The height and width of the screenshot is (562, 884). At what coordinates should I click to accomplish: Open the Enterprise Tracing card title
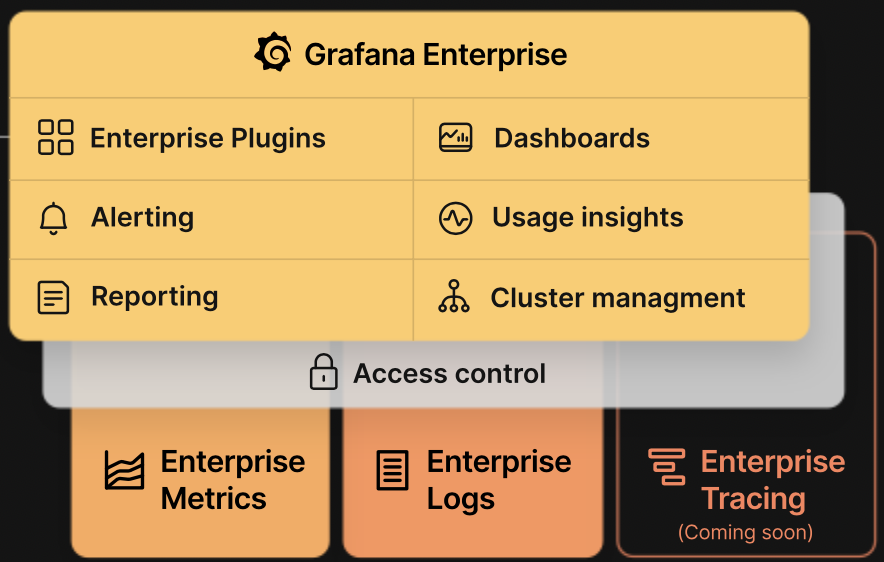tap(773, 480)
